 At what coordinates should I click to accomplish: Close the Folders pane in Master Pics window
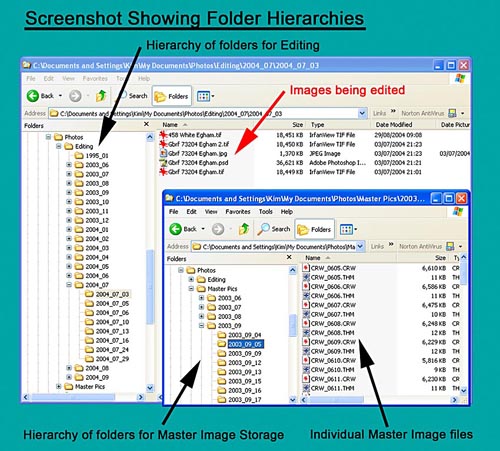pos(289,257)
